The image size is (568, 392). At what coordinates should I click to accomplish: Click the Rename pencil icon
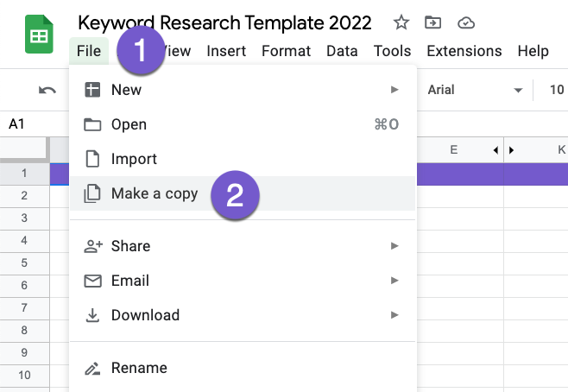point(92,368)
